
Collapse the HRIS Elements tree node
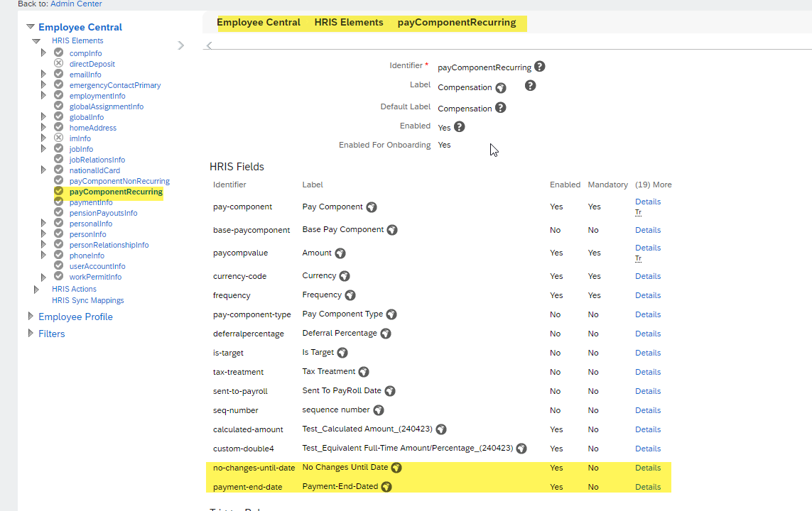(36, 41)
